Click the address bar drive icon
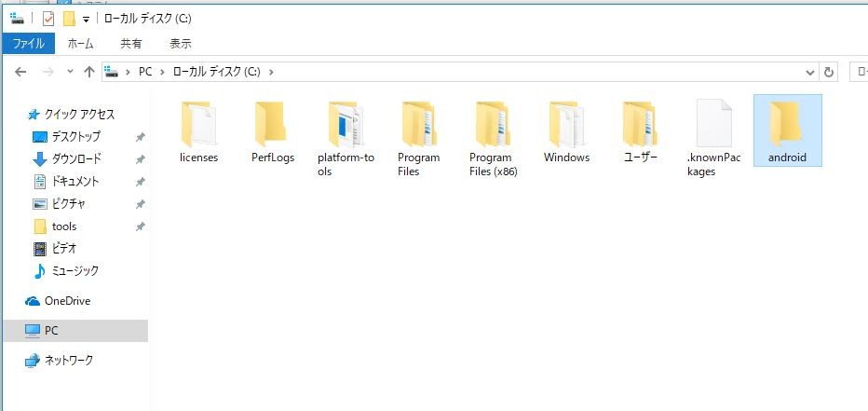Viewport: 868px width, 411px height. pos(112,72)
